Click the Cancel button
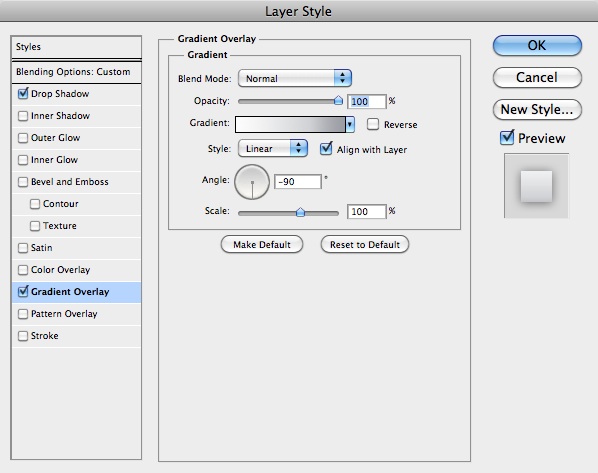The width and height of the screenshot is (598, 473). point(537,77)
